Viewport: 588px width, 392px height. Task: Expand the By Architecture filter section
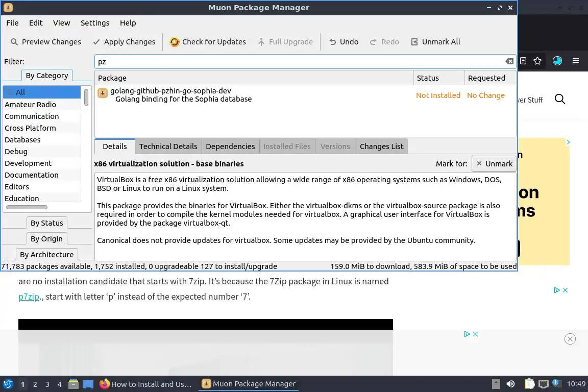point(47,254)
